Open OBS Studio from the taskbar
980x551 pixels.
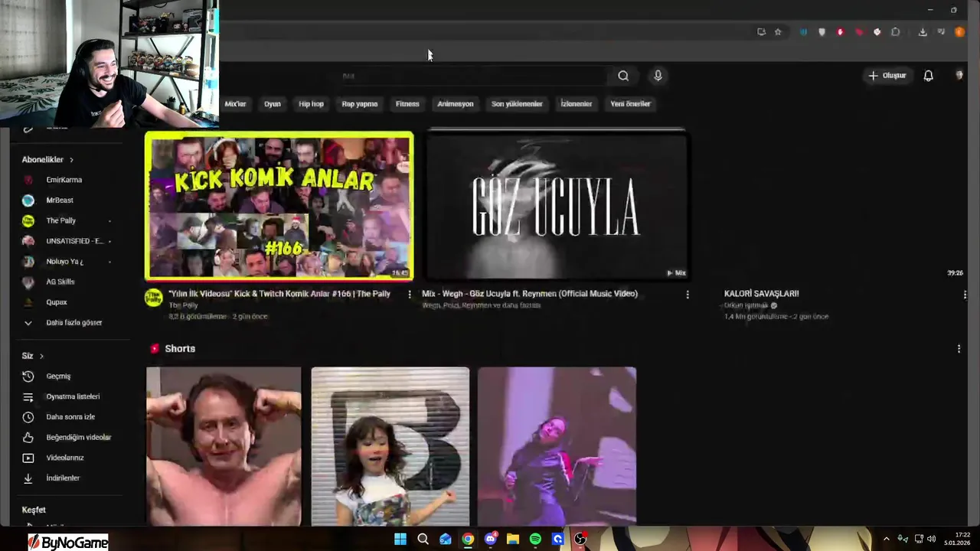tap(580, 539)
